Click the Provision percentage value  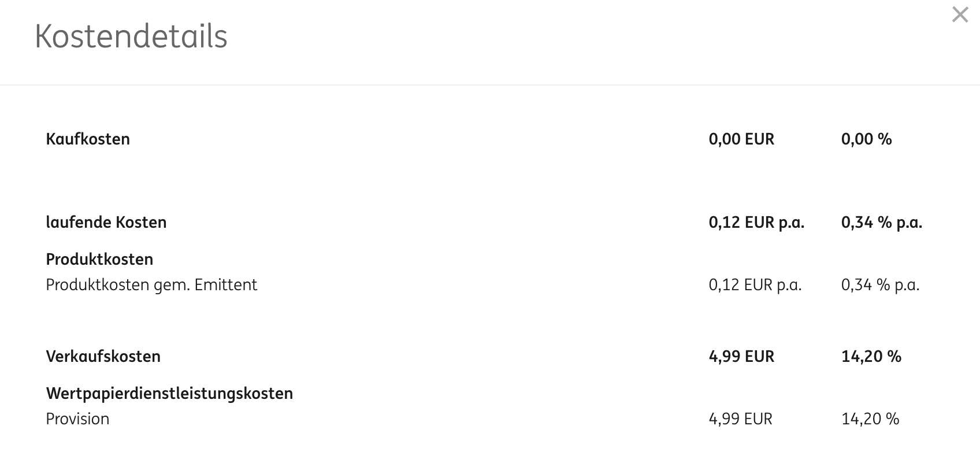pos(870,419)
